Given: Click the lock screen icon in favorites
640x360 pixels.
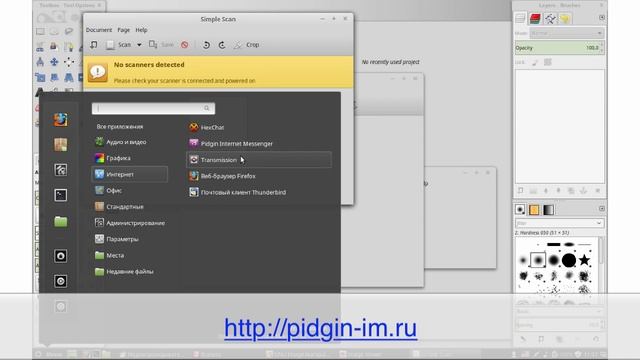Looking at the screenshot, I should point(61,256).
